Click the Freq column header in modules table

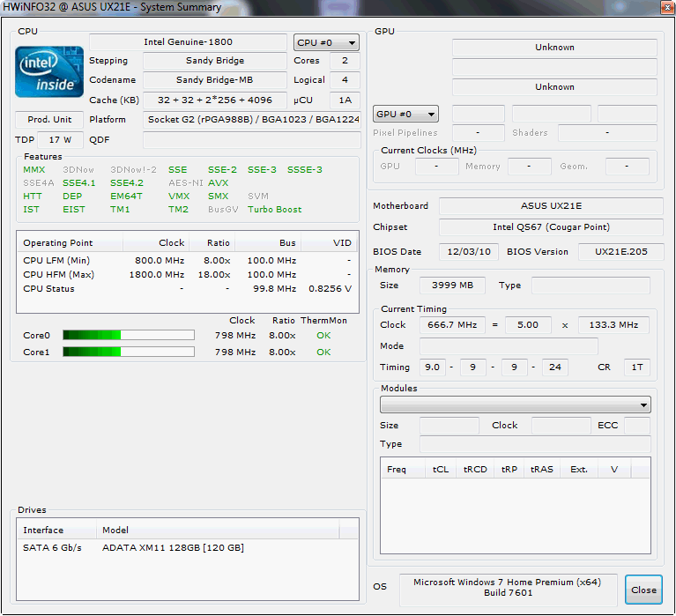403,469
